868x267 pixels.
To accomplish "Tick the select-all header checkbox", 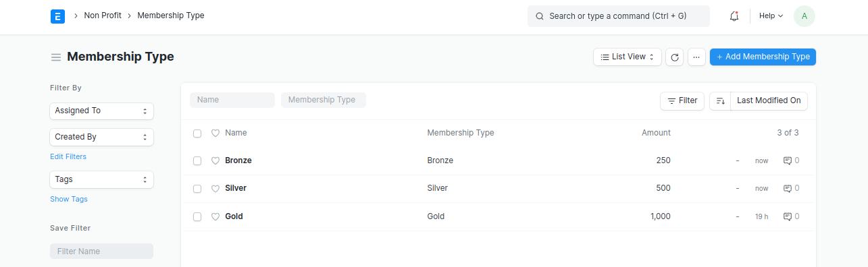I will (x=197, y=133).
